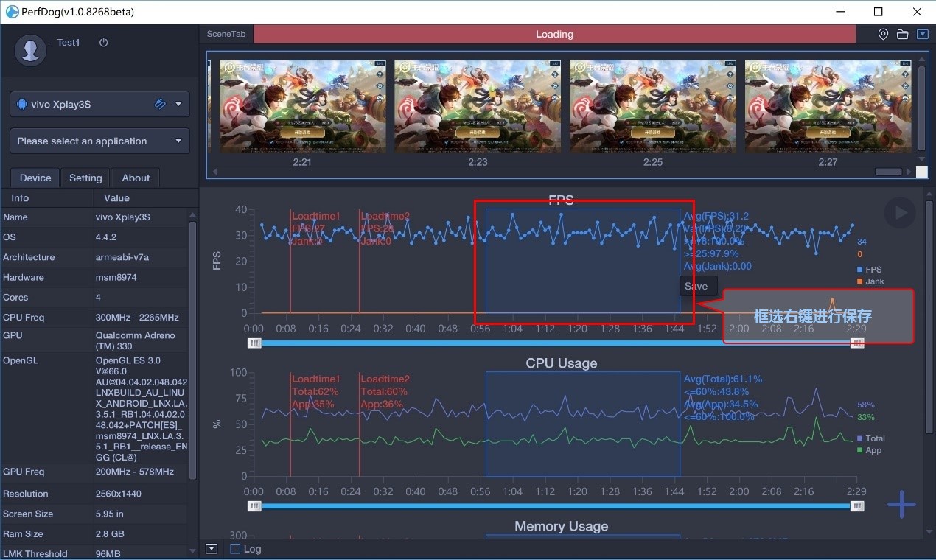Select the SceneTab label at the top
This screenshot has height=560, width=936.
[x=226, y=33]
